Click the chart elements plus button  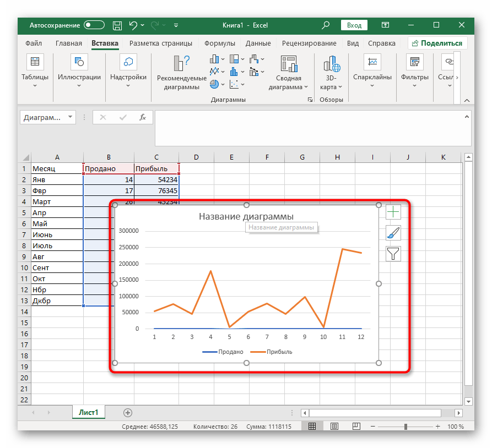[393, 212]
